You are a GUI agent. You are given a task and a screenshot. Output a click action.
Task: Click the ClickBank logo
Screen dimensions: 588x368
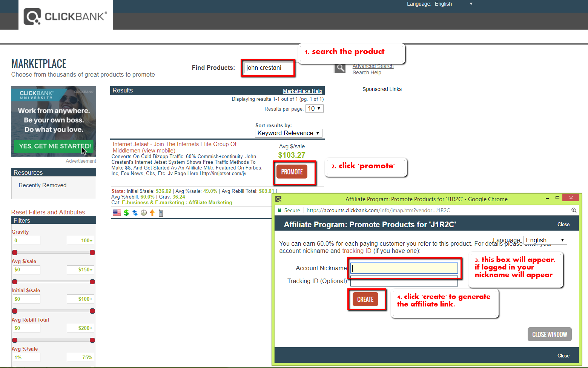[65, 16]
